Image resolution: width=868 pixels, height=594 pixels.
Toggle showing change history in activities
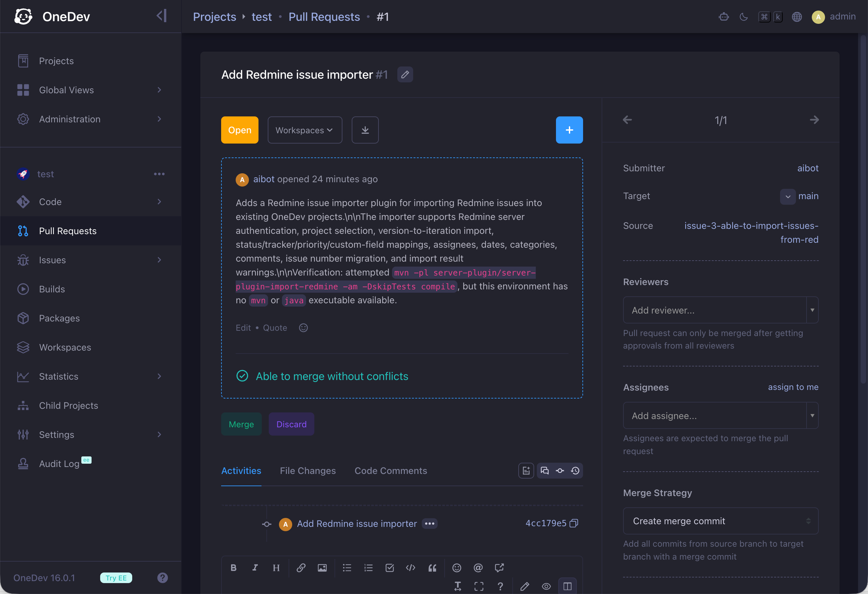(x=575, y=471)
